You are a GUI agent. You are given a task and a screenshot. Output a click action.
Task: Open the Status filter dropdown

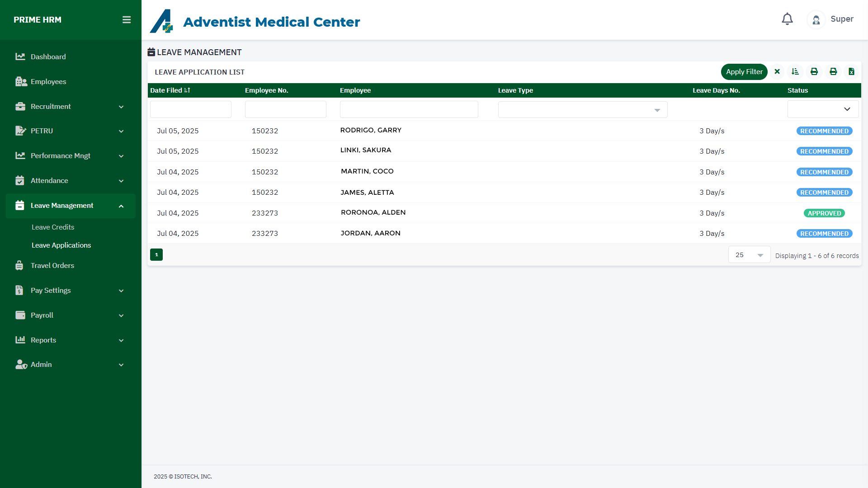point(822,109)
